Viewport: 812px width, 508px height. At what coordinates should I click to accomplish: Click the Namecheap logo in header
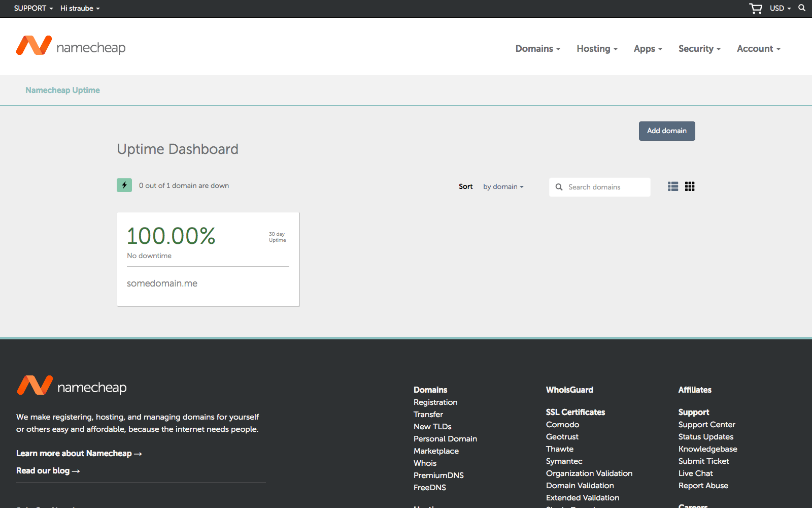71,47
